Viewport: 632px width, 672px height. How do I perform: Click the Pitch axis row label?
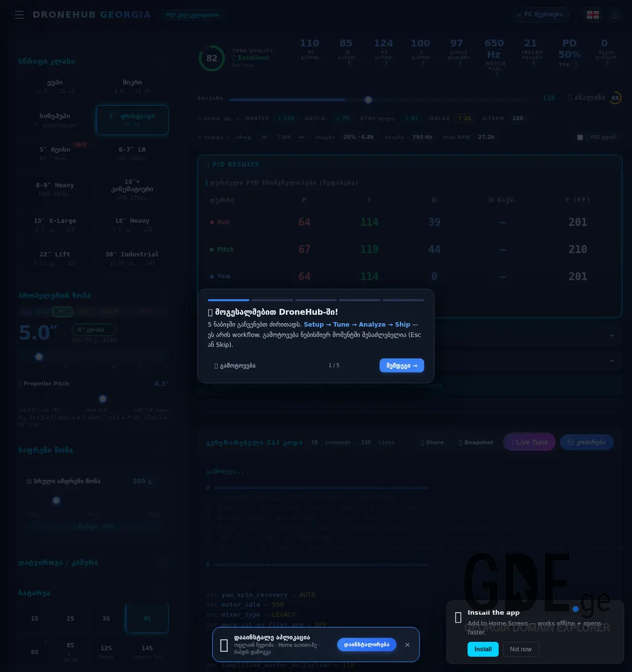click(222, 250)
